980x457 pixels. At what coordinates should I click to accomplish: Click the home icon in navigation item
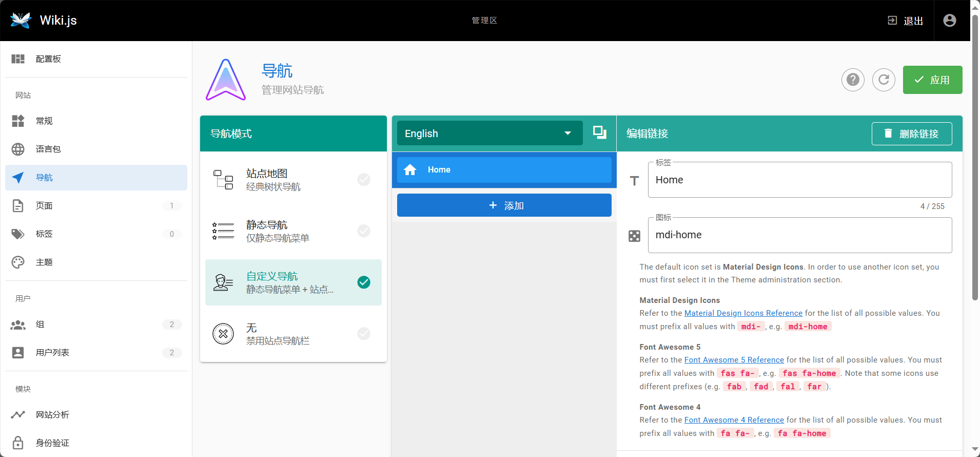pos(410,170)
